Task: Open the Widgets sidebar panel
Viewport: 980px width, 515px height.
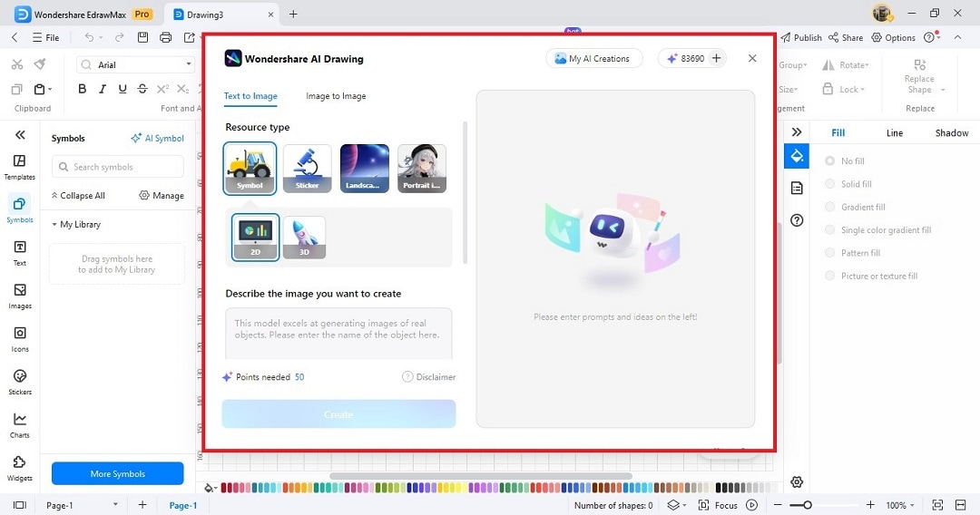Action: [19, 468]
